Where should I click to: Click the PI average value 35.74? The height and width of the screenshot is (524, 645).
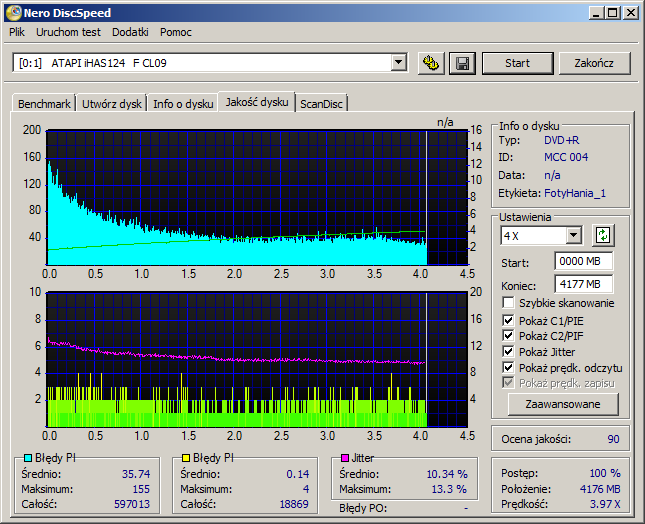[136, 474]
